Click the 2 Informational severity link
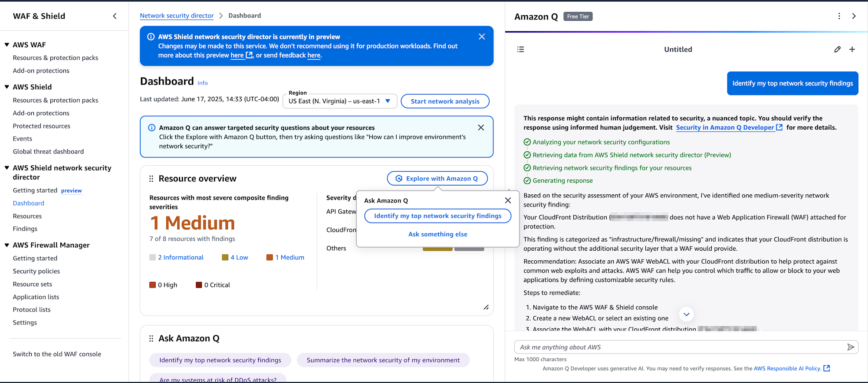This screenshot has height=383, width=868. [x=181, y=258]
